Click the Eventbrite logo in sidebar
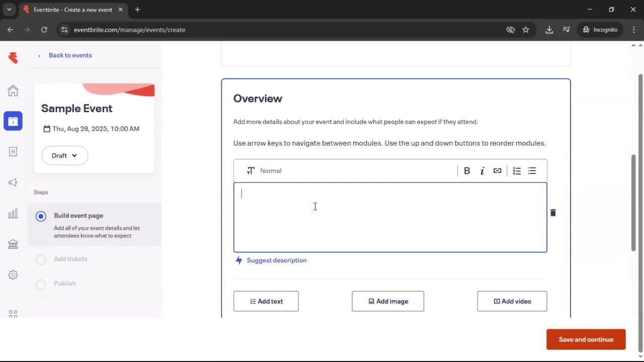The height and width of the screenshot is (362, 644). (13, 57)
